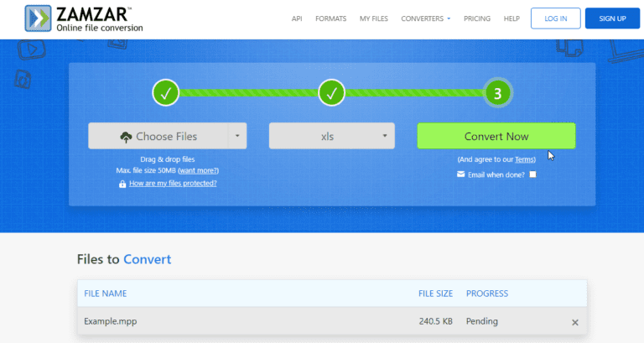Click the envelope icon beside Email when done
Screen dimensions: 644x343
[x=460, y=174]
